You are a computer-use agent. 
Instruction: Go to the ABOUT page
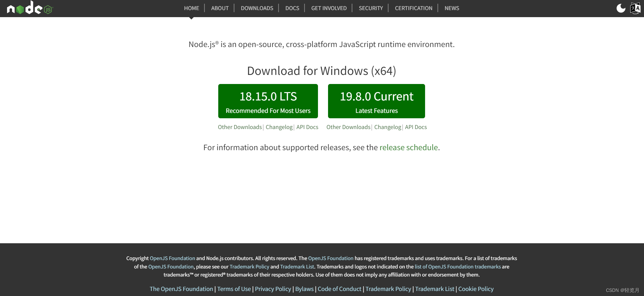point(220,8)
